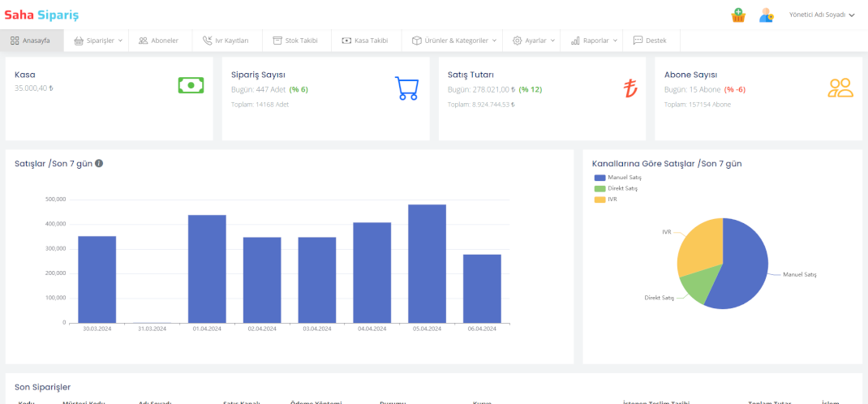Click the Ivr Kayıtları phone icon

tap(207, 41)
